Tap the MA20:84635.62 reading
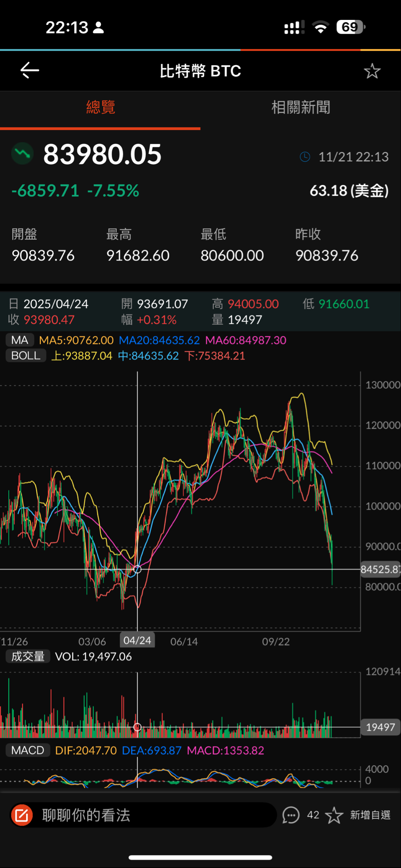The width and height of the screenshot is (401, 868). 159,340
